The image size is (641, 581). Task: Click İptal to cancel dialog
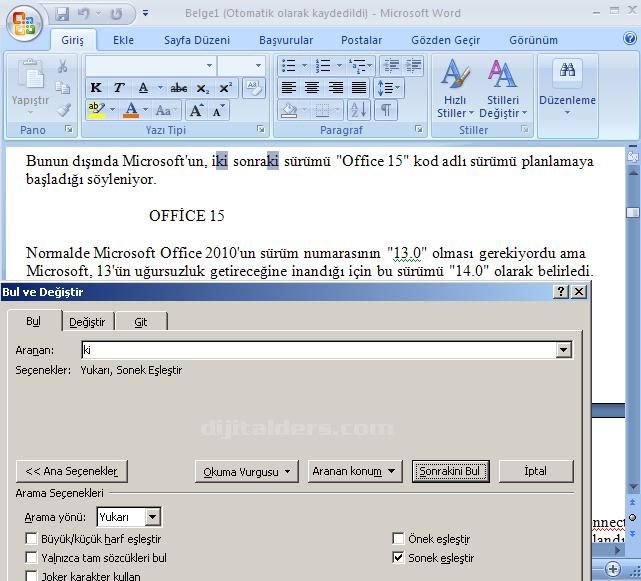coord(536,471)
